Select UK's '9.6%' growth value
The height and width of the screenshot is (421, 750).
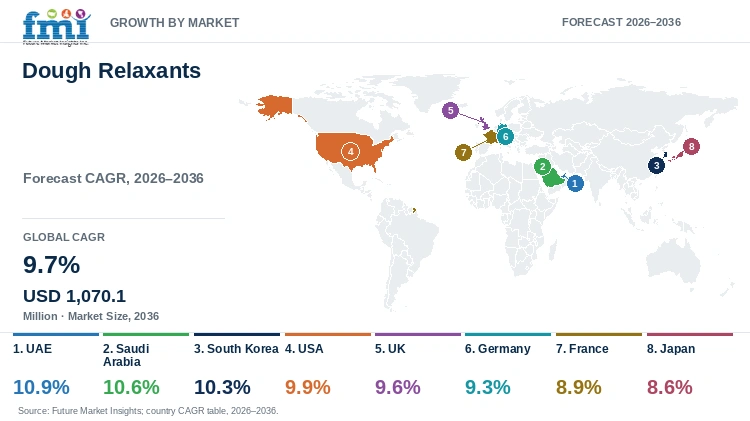[397, 387]
